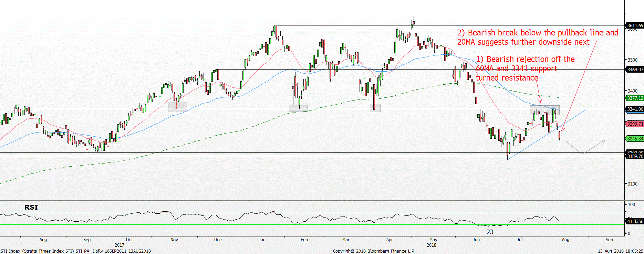Click the Nov month label
The width and height of the screenshot is (644, 254).
pyautogui.click(x=174, y=240)
